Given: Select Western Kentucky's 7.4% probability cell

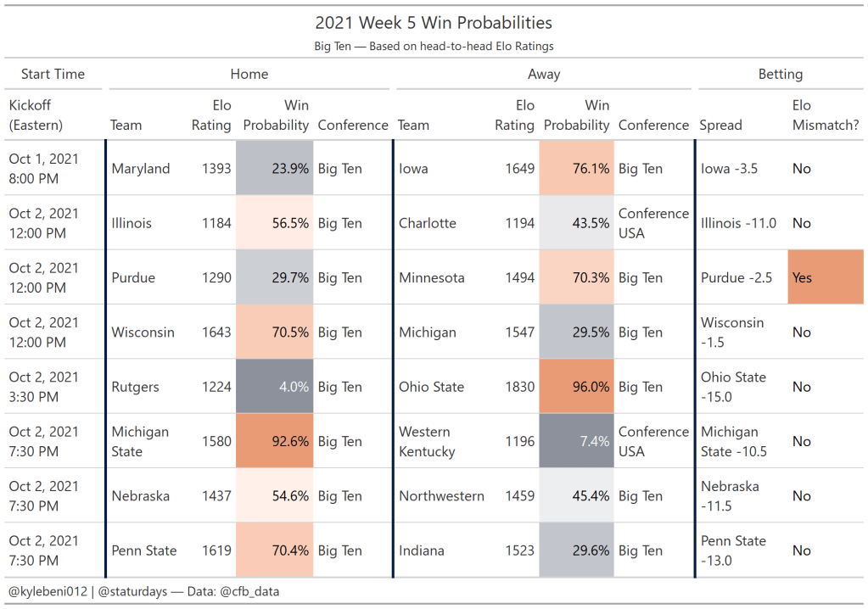Looking at the screenshot, I should click(x=576, y=441).
